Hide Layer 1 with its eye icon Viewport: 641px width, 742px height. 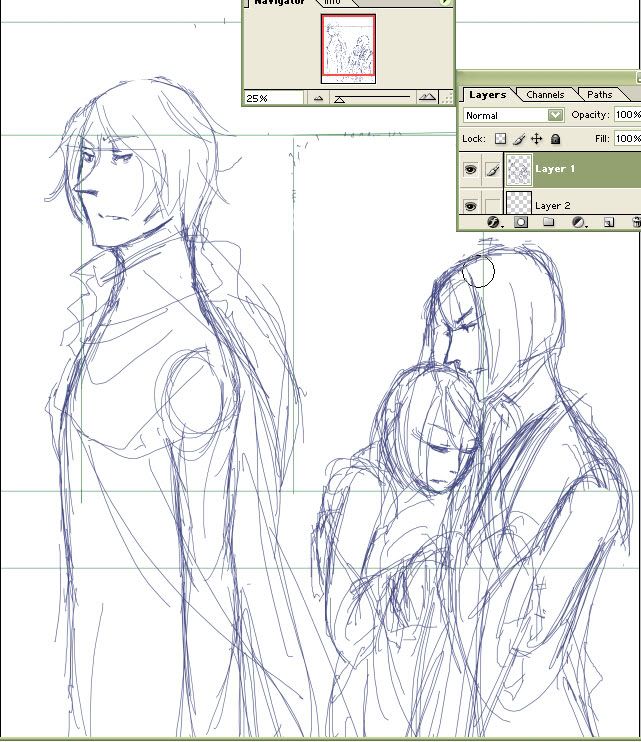470,170
